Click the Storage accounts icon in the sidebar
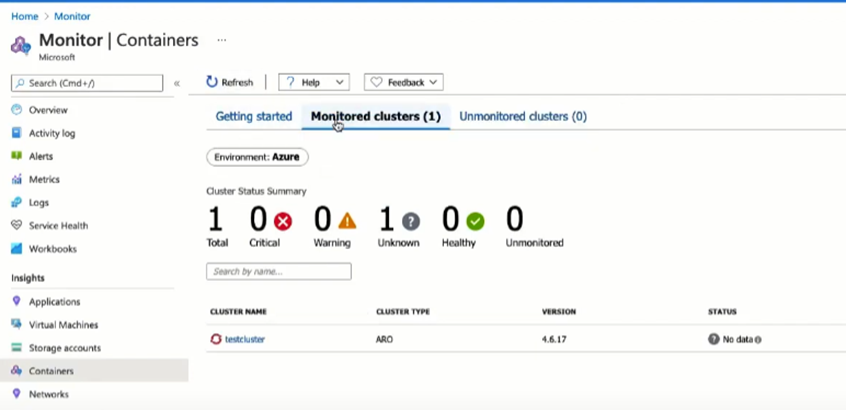Image resolution: width=846 pixels, height=410 pixels. tap(17, 347)
